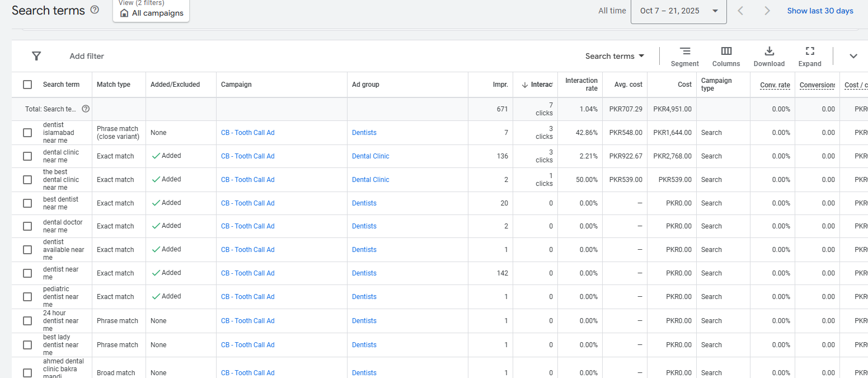
Task: Tick the select-all checkbox in header
Action: (x=27, y=85)
